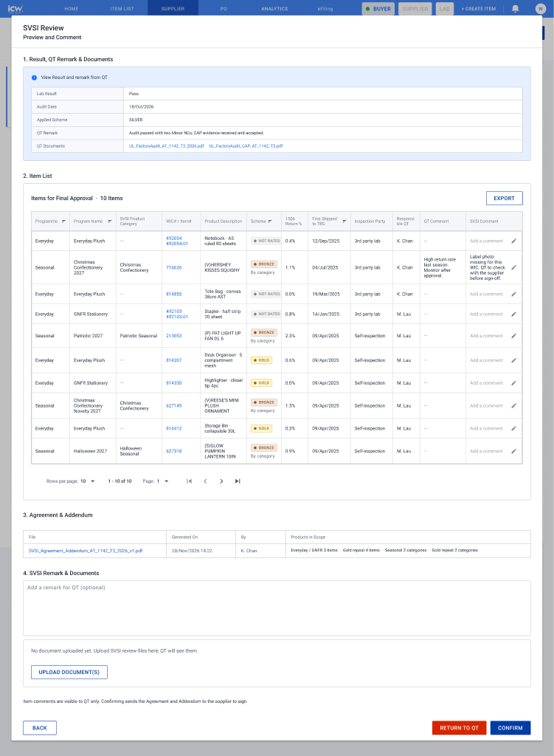The width and height of the screenshot is (554, 756).
Task: Click + CREATE ITEM
Action: (478, 9)
